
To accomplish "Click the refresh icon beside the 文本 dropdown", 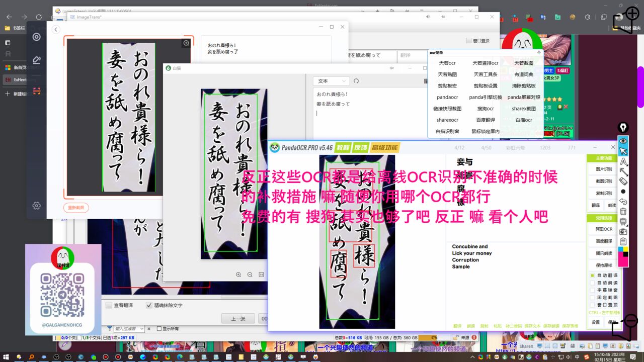I will pyautogui.click(x=356, y=81).
